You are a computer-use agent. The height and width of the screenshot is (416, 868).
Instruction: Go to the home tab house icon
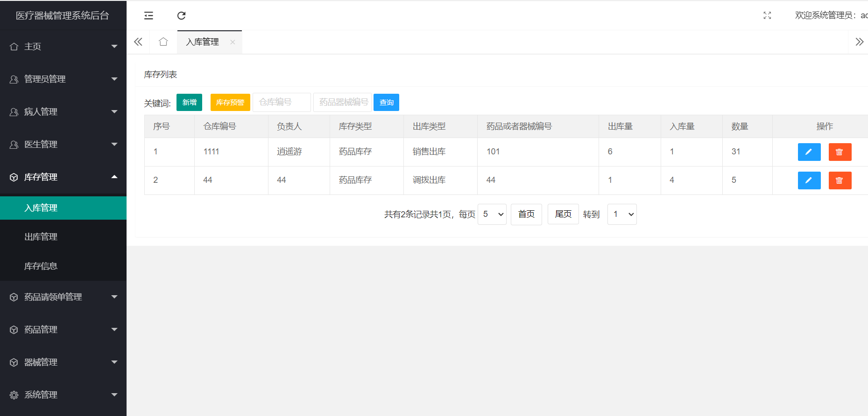tap(163, 42)
